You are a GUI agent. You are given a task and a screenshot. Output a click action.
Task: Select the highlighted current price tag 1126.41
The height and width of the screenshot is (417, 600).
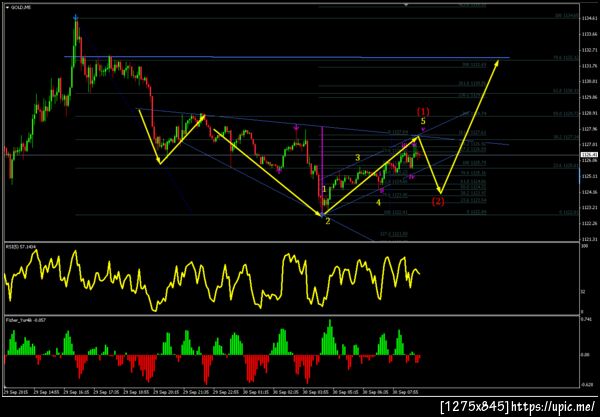588,155
